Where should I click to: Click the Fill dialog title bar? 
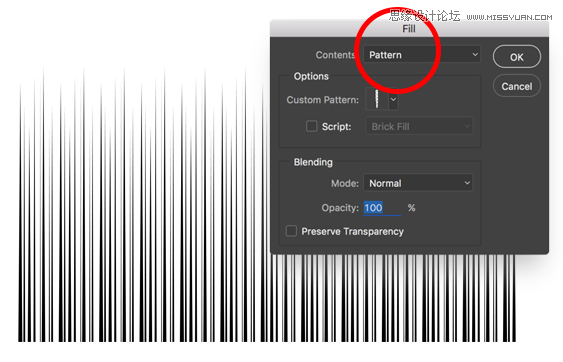click(409, 29)
